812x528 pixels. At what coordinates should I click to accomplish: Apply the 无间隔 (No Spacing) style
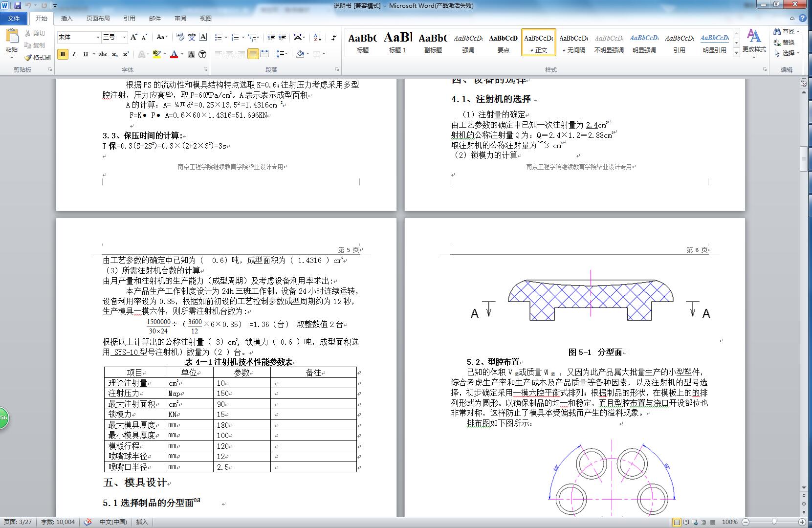click(x=573, y=42)
